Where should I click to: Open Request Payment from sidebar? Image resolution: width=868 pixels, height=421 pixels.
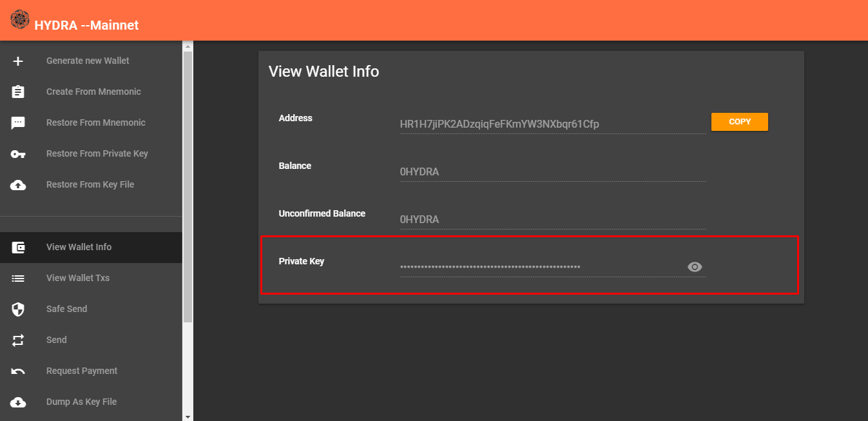click(91, 371)
